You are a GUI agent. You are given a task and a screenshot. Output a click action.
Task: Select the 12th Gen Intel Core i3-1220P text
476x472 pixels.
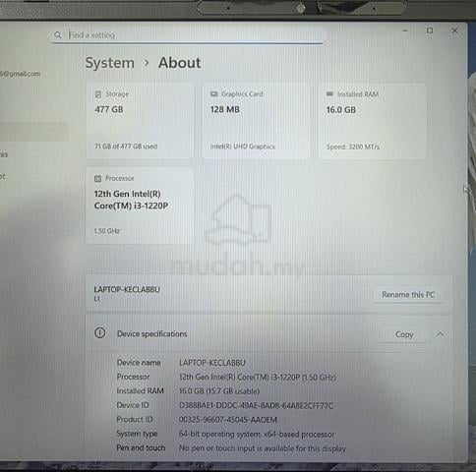[131, 200]
